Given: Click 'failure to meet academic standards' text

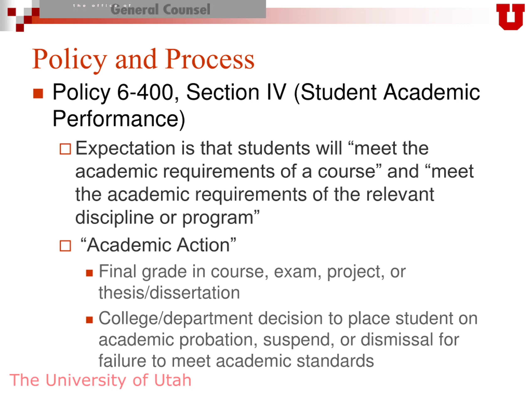Looking at the screenshot, I should (x=236, y=361).
